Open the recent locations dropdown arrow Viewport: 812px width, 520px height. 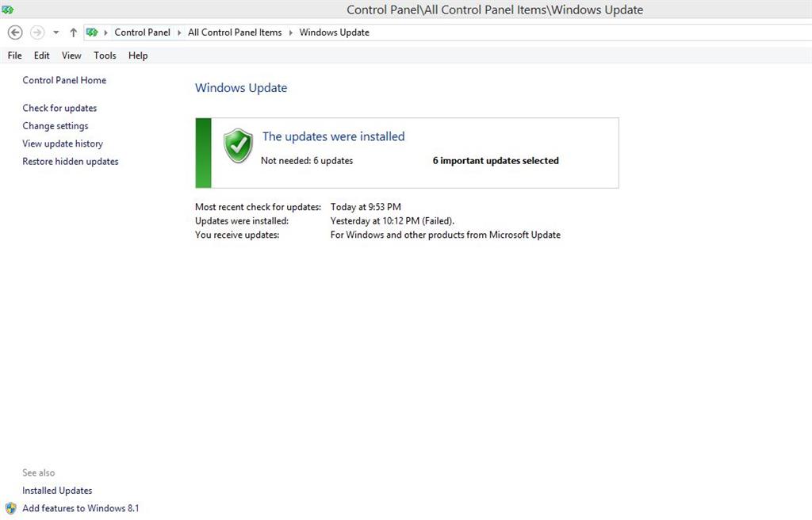tap(56, 32)
